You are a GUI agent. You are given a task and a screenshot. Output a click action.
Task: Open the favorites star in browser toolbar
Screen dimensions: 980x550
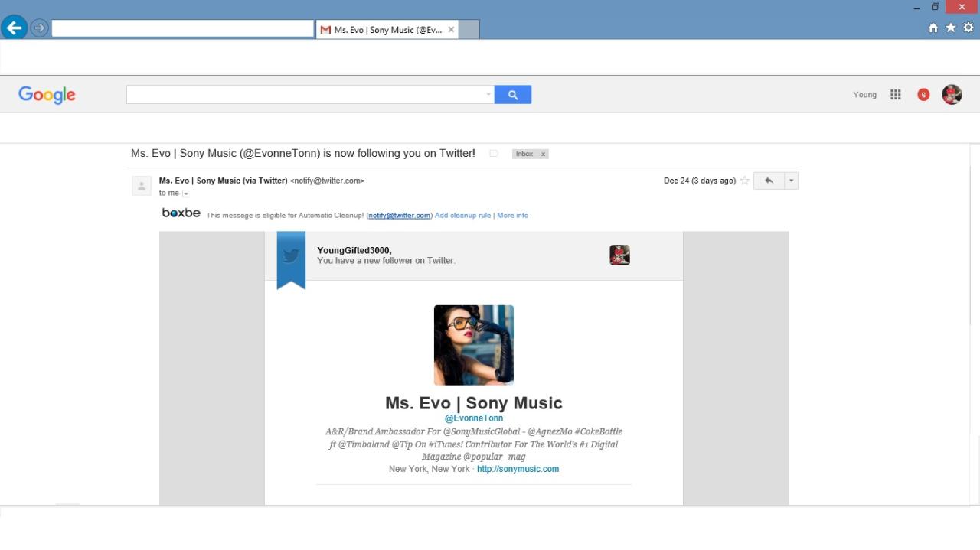point(950,28)
